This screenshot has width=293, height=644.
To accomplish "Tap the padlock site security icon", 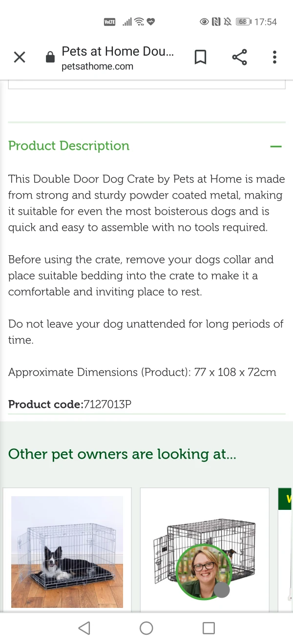I will (50, 58).
